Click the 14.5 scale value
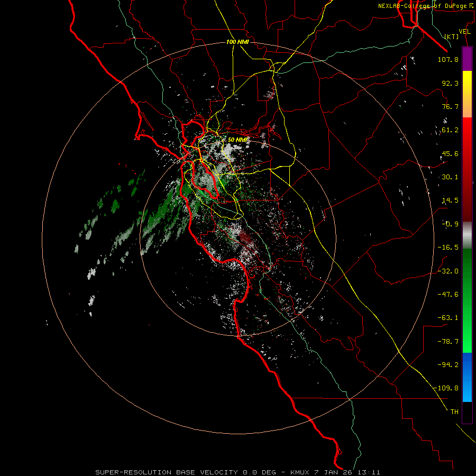Screen dimensions: 476x476 (450, 200)
